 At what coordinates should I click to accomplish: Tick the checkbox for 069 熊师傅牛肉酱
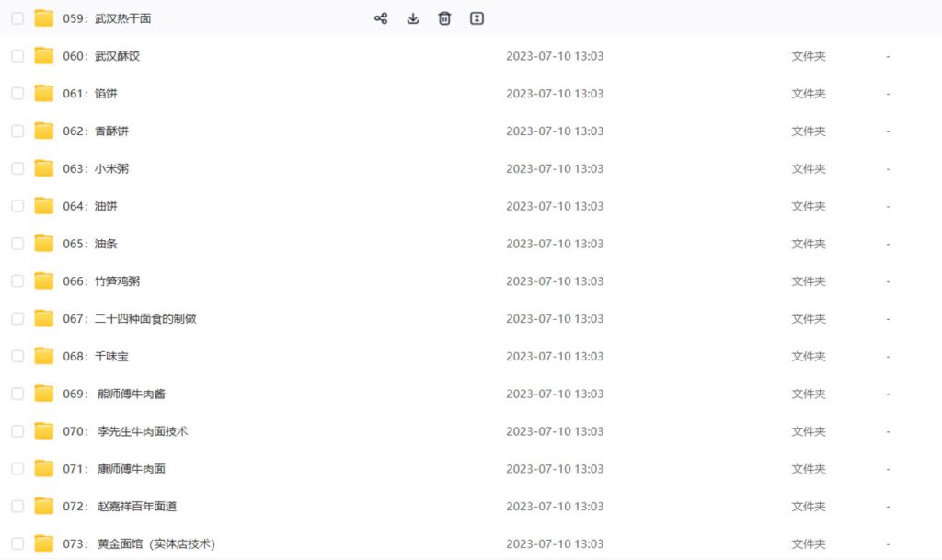point(17,394)
